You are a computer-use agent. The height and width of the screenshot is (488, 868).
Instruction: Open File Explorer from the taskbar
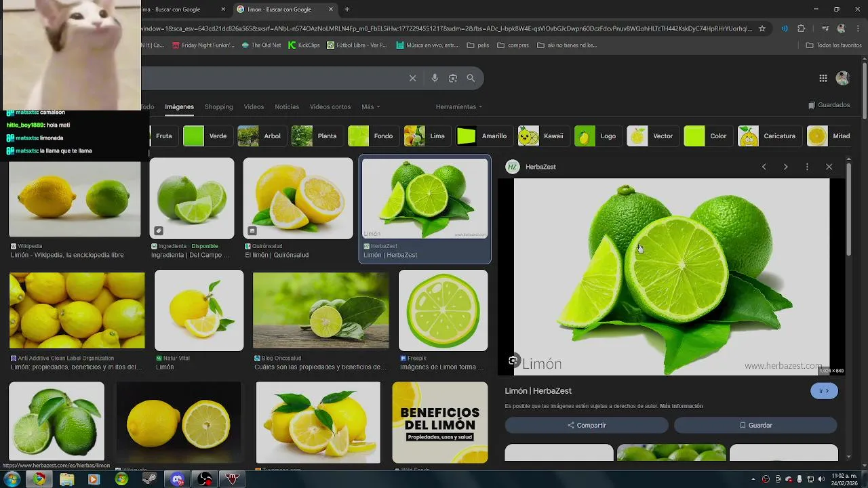(66, 479)
